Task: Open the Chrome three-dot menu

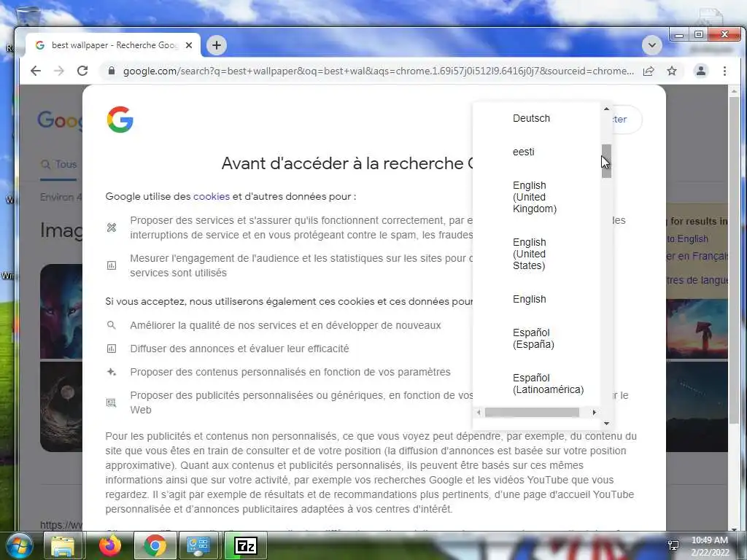Action: [724, 71]
